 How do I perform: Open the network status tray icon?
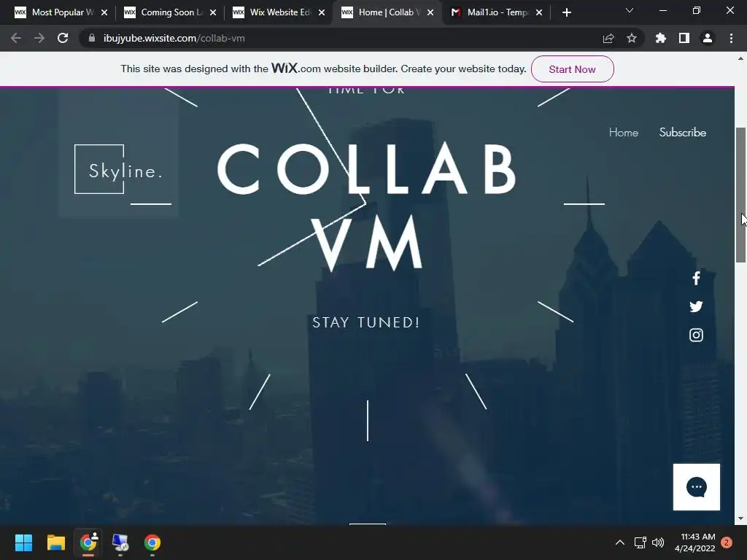click(640, 542)
